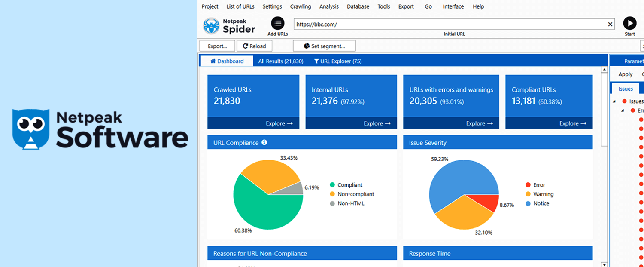Click the orange Non-compliant pie slice
Viewport: 644px width, 267px height.
270,176
